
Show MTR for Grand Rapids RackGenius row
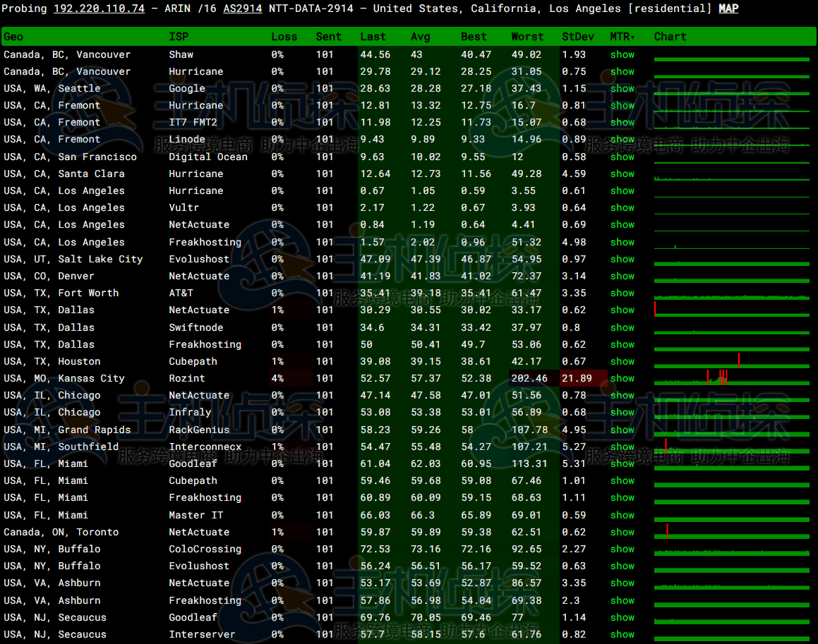[x=622, y=430]
